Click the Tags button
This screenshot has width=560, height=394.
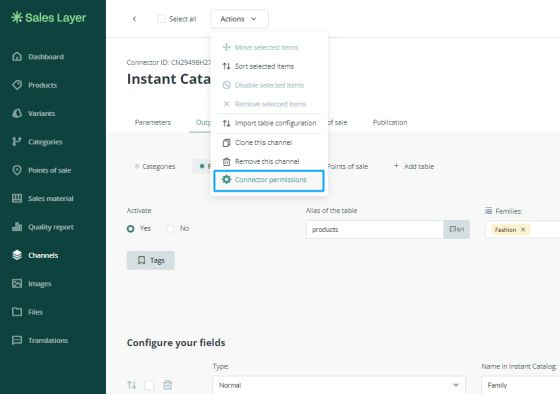click(x=151, y=260)
